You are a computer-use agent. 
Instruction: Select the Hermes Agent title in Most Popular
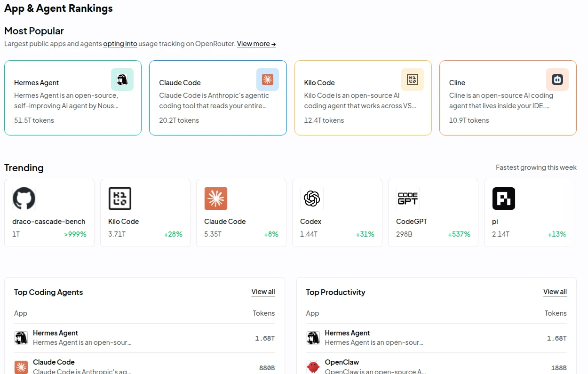point(37,83)
